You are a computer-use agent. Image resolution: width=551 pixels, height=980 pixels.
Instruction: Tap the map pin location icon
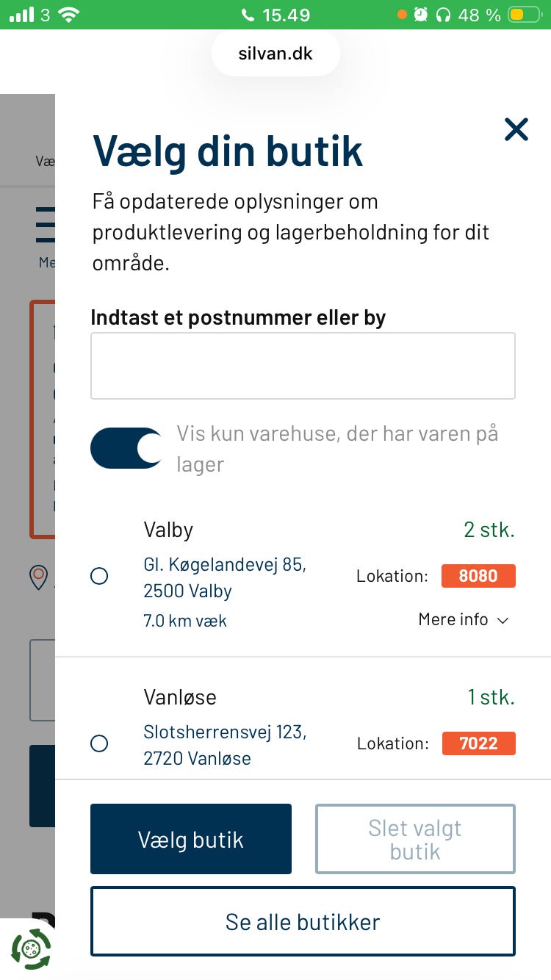click(x=38, y=577)
